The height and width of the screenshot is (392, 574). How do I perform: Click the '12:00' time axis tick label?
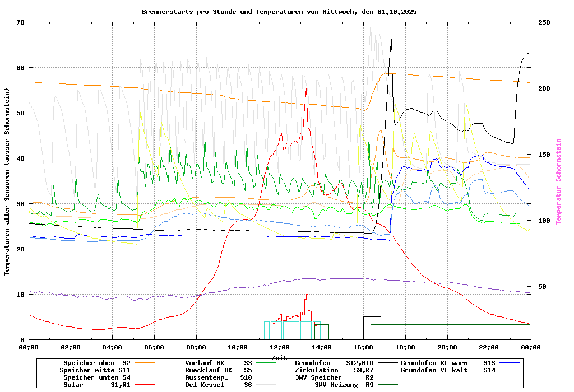click(280, 347)
